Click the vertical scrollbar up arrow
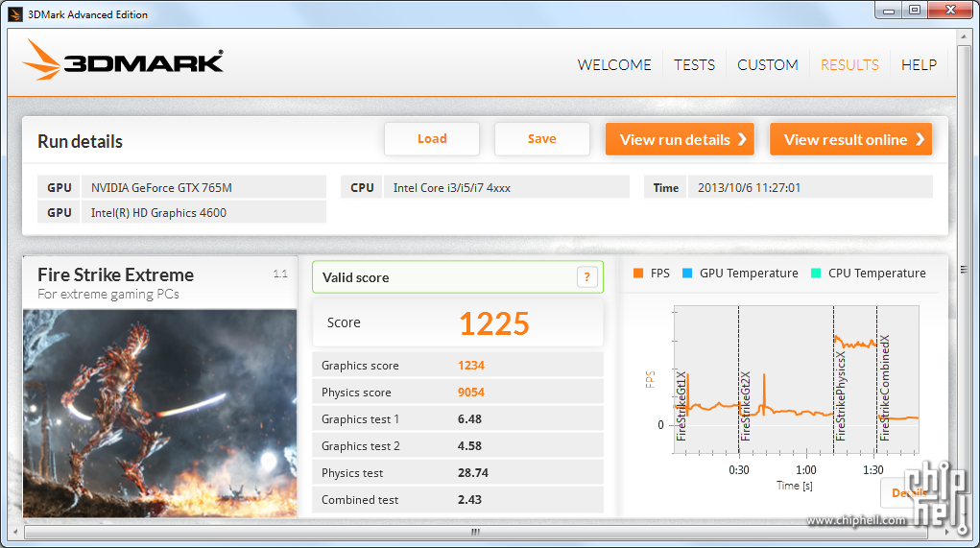This screenshot has width=980, height=548. [x=963, y=36]
